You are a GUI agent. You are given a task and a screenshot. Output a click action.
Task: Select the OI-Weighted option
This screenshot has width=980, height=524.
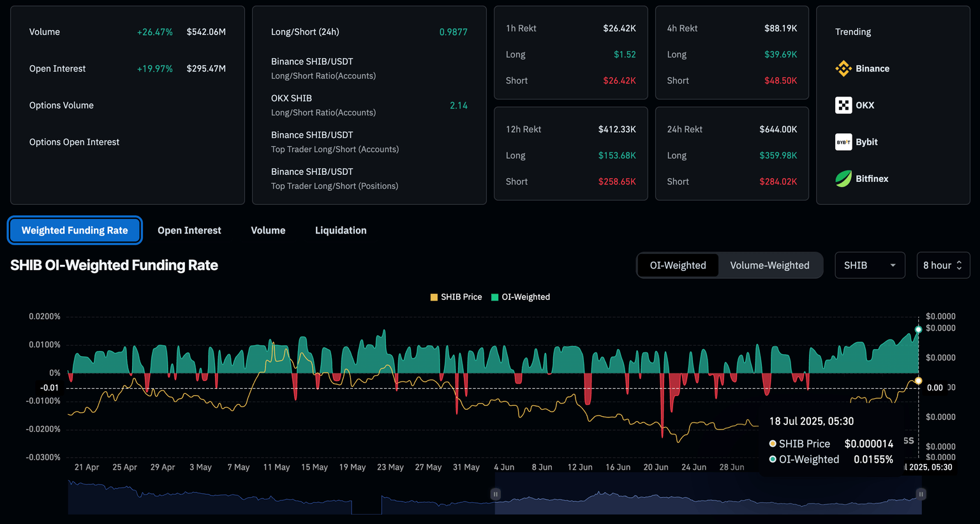click(x=678, y=266)
